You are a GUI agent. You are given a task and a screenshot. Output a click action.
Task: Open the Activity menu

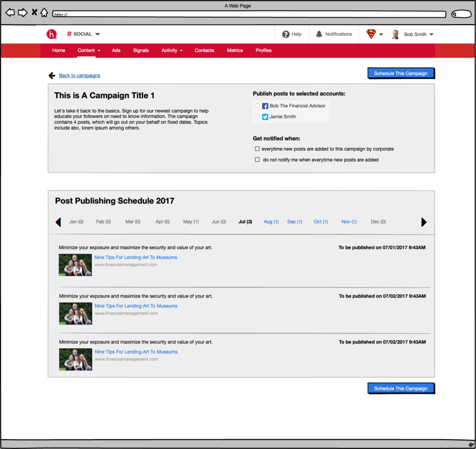172,50
